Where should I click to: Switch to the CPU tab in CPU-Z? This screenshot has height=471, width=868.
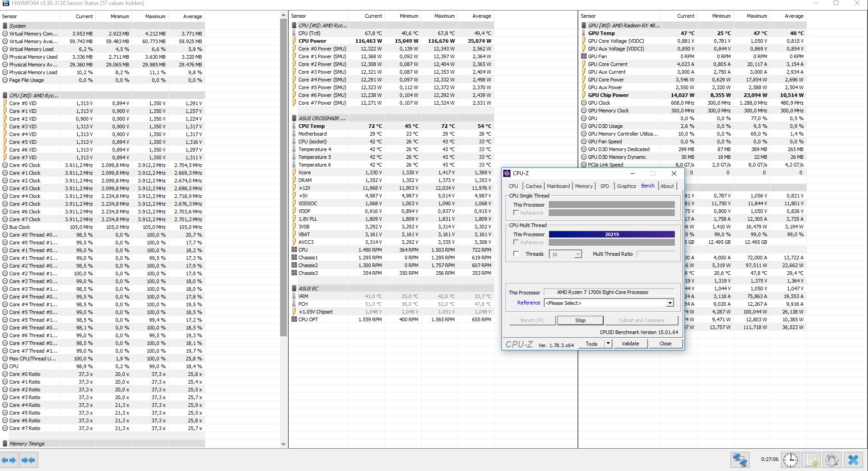pos(513,186)
